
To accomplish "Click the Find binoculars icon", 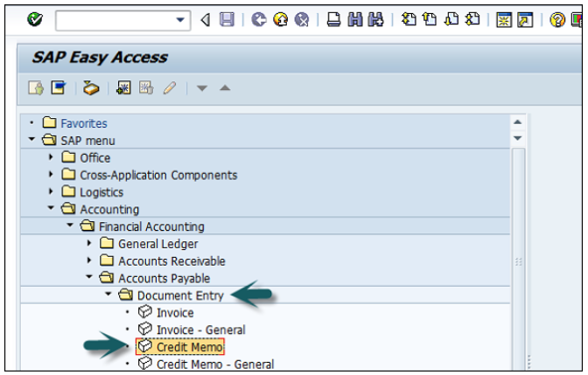I will [x=355, y=19].
